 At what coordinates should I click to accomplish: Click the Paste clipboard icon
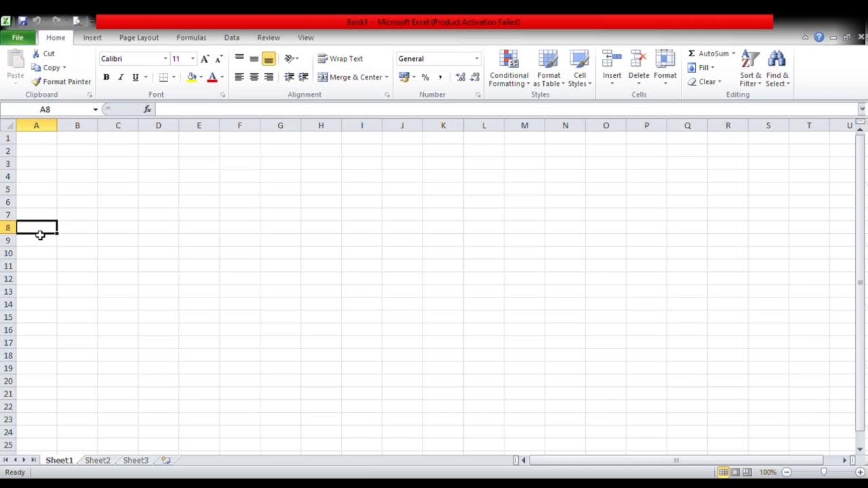click(15, 60)
